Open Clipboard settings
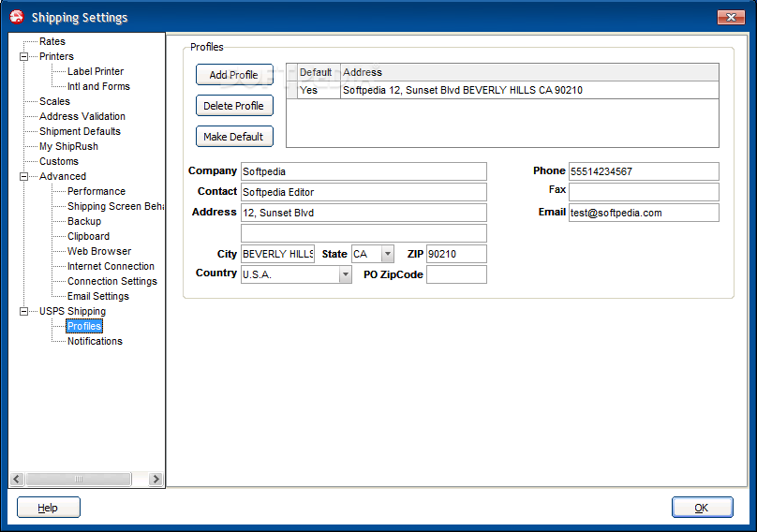Image resolution: width=757 pixels, height=532 pixels. (88, 236)
